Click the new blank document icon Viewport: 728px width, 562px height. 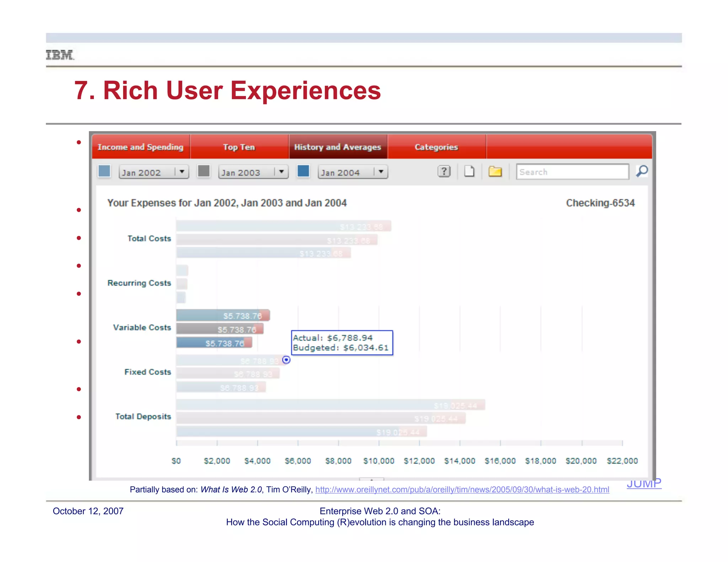pos(469,171)
